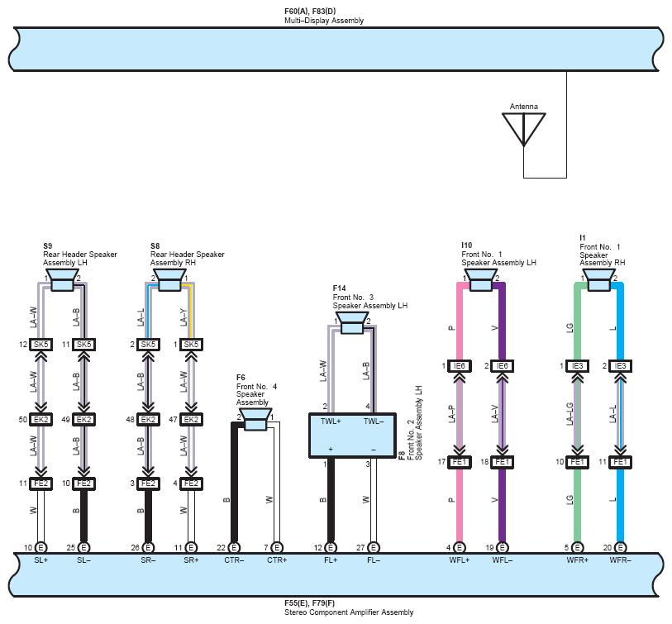Viewport: 672px width, 624px height.
Task: Click the Antenna symbol
Action: click(523, 128)
